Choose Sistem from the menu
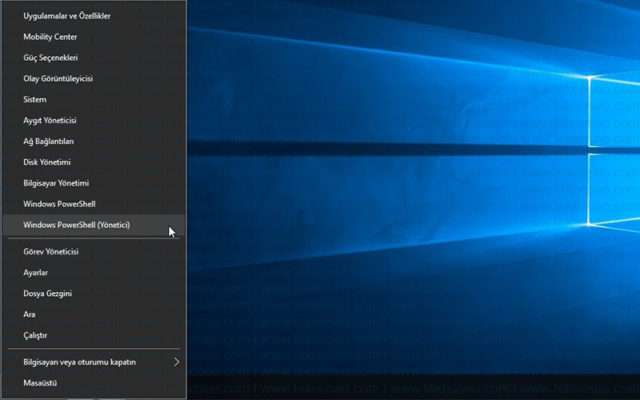640x400 pixels. 94,99
